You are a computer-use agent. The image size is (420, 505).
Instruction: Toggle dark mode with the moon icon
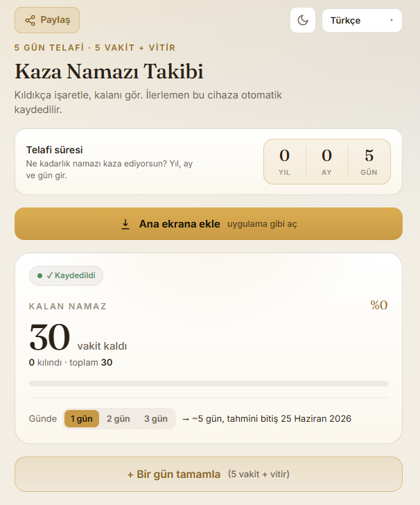point(303,20)
